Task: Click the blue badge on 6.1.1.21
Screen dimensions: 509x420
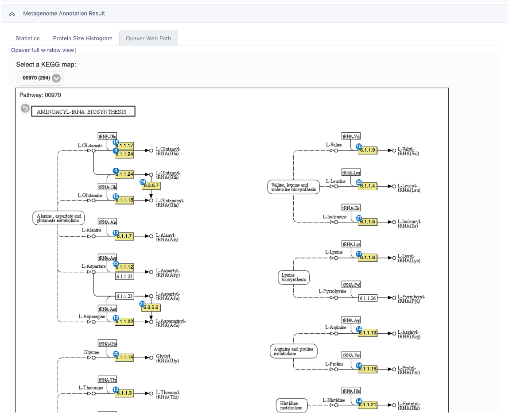Action: (359, 401)
